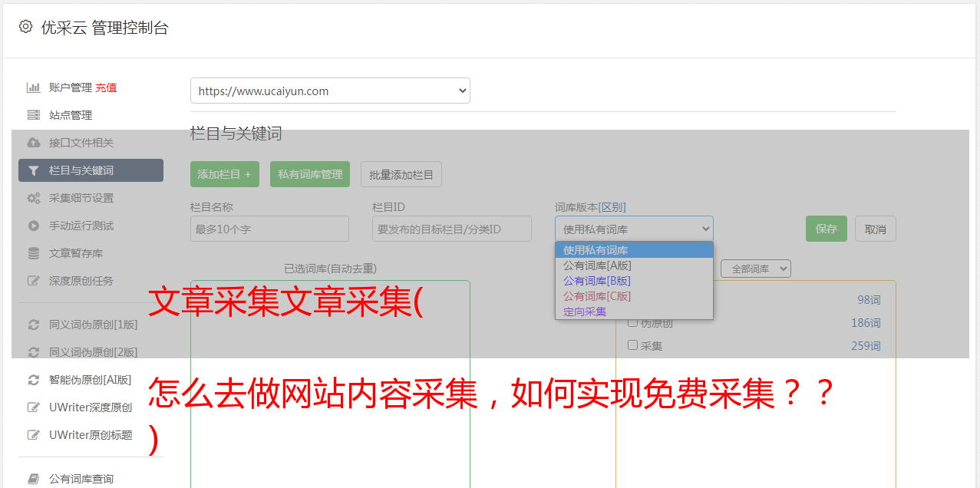Click the book icon for 公有词库查询
980x488 pixels.
point(33,479)
